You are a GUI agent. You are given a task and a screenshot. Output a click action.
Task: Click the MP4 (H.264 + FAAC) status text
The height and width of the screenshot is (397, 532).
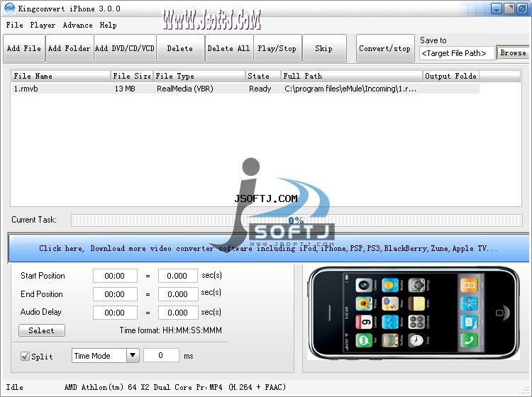click(248, 387)
